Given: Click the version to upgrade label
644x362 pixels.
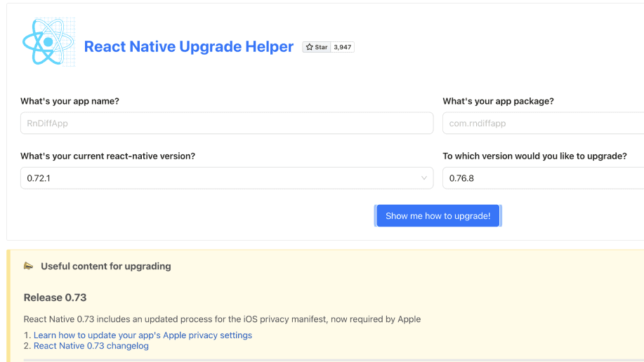Looking at the screenshot, I should click(x=534, y=156).
